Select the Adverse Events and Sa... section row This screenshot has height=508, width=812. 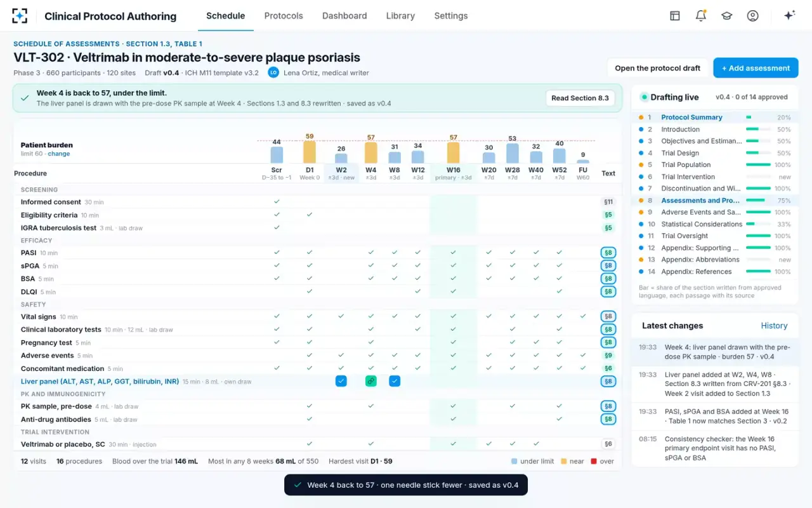point(715,212)
